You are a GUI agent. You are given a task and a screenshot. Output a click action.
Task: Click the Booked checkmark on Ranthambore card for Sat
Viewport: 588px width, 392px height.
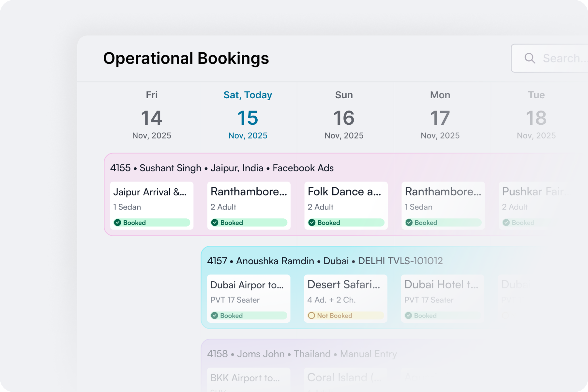click(x=215, y=223)
